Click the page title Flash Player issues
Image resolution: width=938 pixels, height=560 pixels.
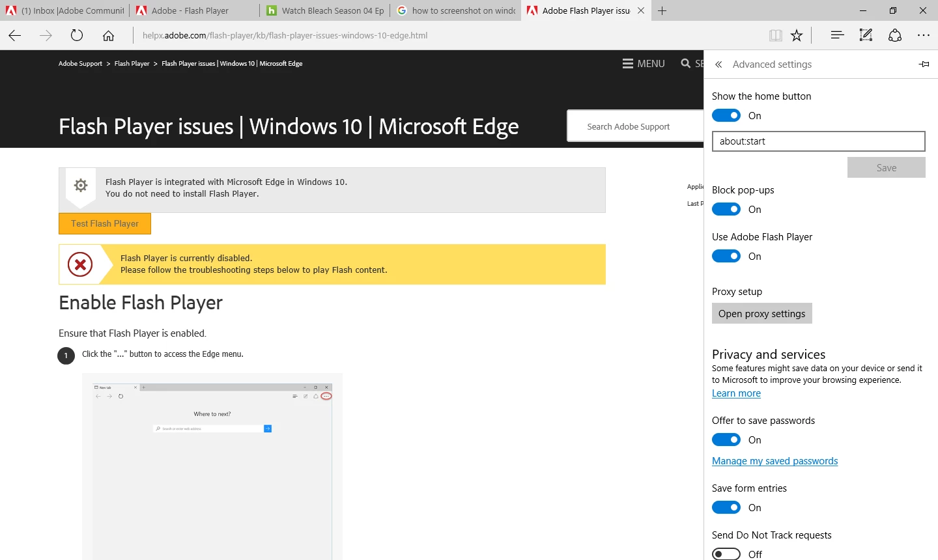[289, 126]
